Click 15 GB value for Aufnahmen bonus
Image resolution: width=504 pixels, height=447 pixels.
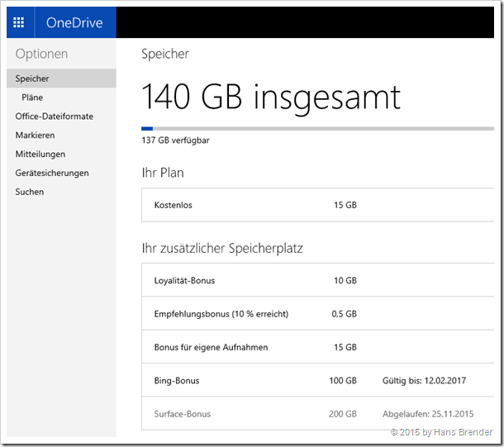(345, 347)
